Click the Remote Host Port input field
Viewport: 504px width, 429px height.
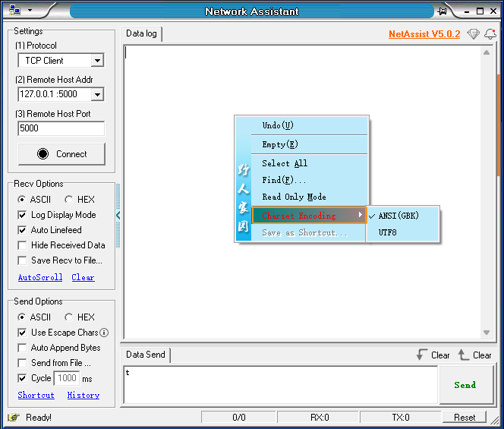tap(61, 128)
